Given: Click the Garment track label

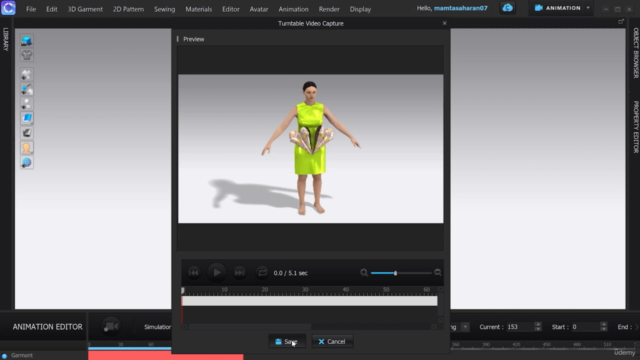Looking at the screenshot, I should pos(22,356).
